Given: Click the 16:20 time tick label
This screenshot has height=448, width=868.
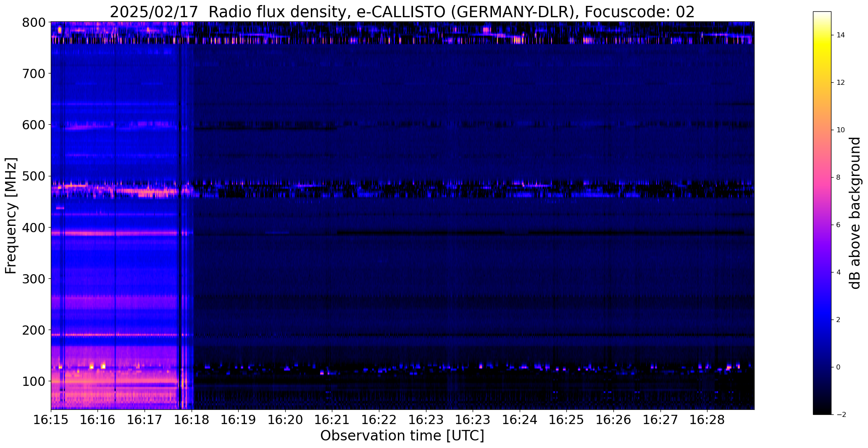Looking at the screenshot, I should point(285,420).
